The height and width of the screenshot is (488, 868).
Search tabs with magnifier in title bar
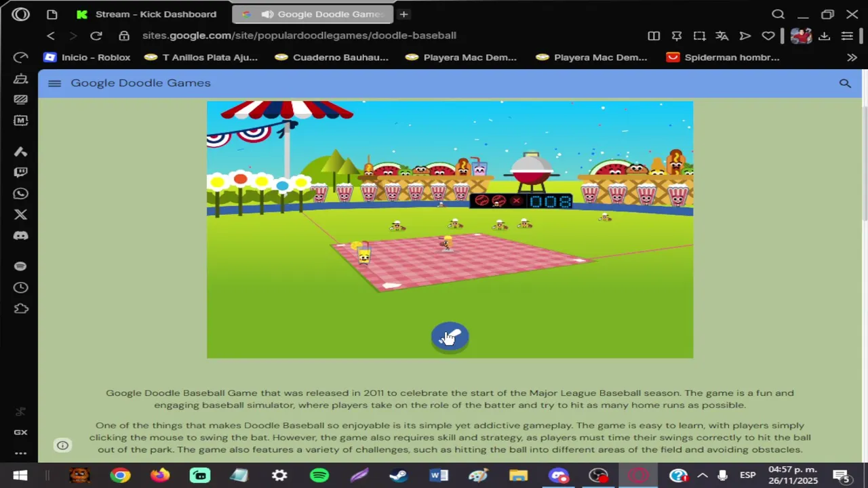click(x=778, y=14)
